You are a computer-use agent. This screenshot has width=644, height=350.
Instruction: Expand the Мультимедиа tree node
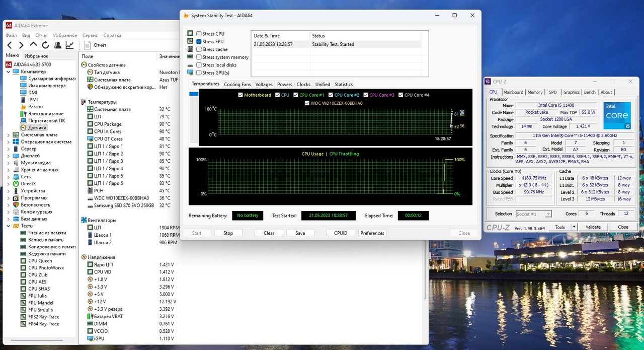point(8,163)
